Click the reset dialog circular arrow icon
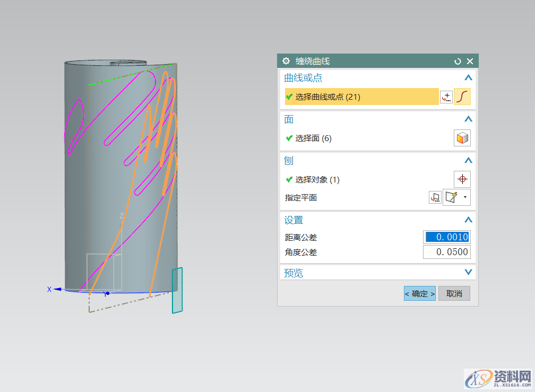The width and height of the screenshot is (535, 392). click(458, 61)
